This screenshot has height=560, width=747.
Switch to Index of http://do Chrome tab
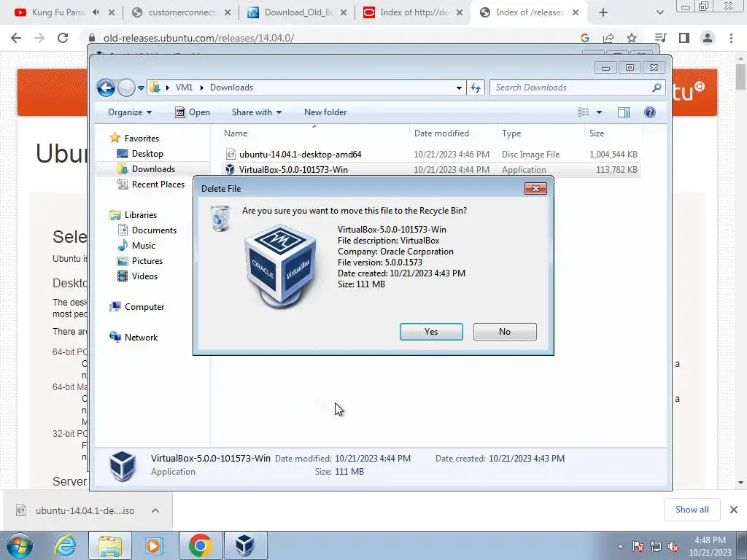(x=414, y=12)
